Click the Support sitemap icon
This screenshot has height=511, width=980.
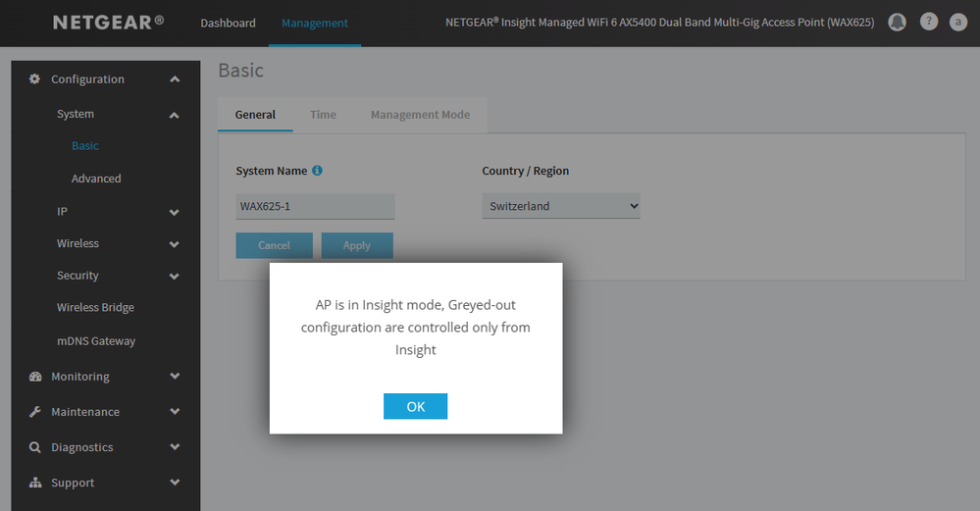pyautogui.click(x=35, y=483)
